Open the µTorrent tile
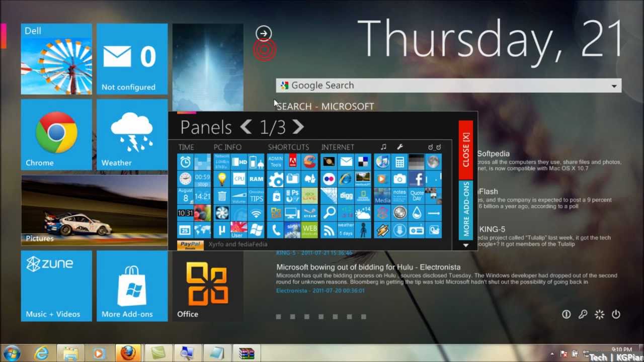The width and height of the screenshot is (644, 362). pos(222,230)
